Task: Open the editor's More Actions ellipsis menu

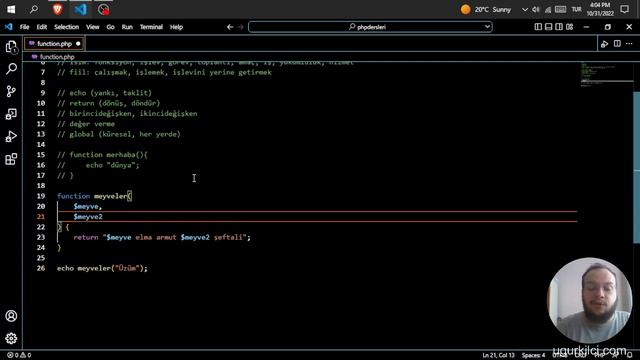Action: pyautogui.click(x=629, y=44)
